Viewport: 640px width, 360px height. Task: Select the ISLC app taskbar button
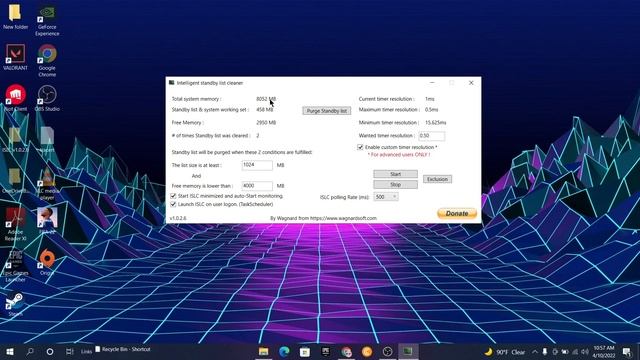point(408,351)
